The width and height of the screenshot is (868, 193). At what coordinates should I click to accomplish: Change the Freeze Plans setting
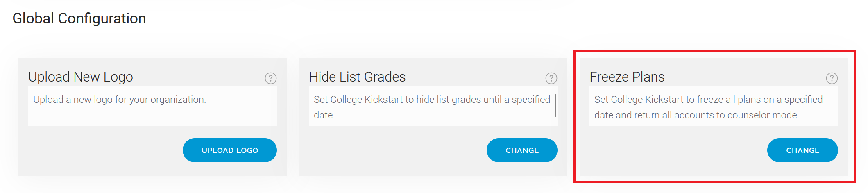pyautogui.click(x=802, y=150)
